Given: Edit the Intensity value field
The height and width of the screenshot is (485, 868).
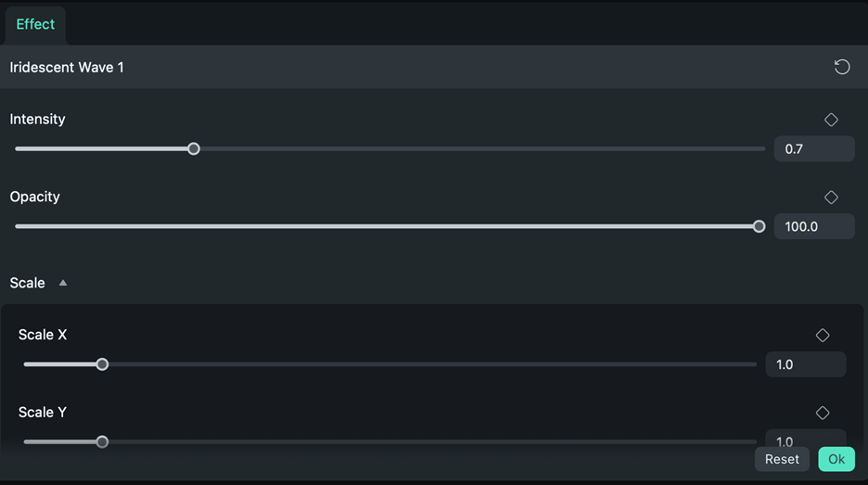Looking at the screenshot, I should (x=813, y=148).
